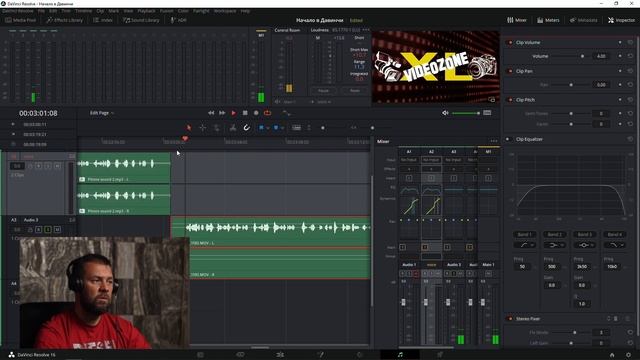The height and width of the screenshot is (360, 640).
Task: Select the Pointer selection tool
Action: point(189,128)
